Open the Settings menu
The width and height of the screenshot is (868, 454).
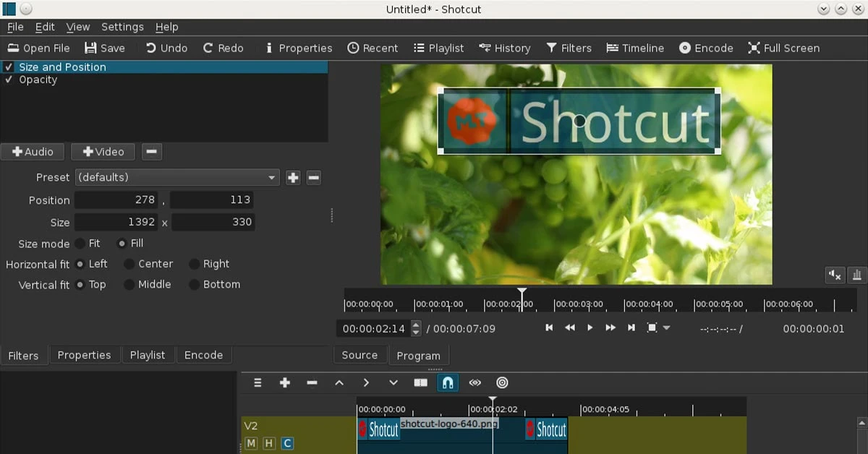click(122, 27)
